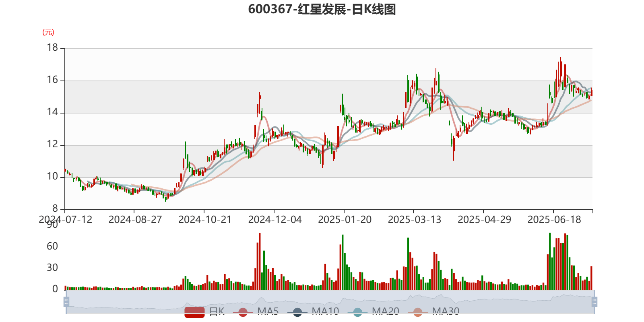Screen dimensions: 644x322
Task: Click the MA10 legend line marker
Action: (x=297, y=312)
